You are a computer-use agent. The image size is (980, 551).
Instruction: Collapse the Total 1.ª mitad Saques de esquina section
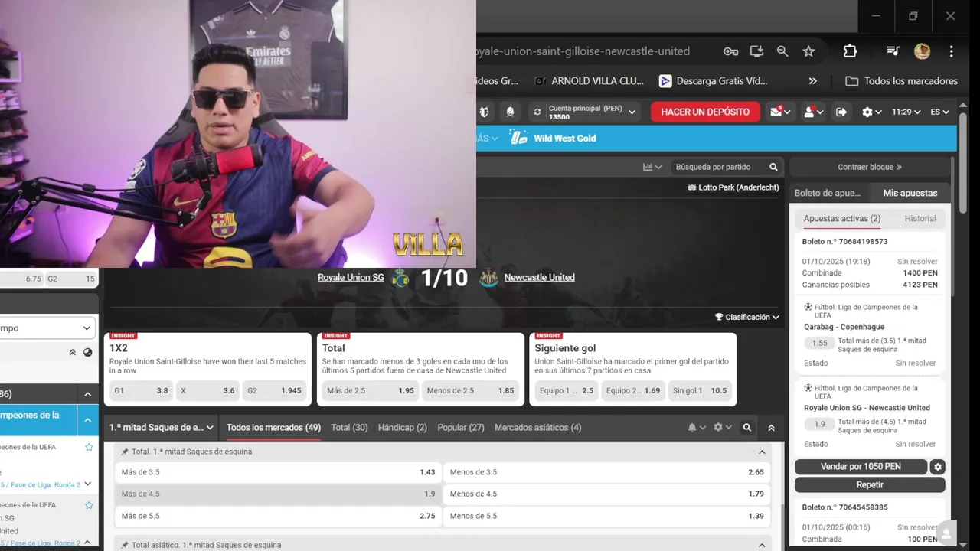click(762, 452)
